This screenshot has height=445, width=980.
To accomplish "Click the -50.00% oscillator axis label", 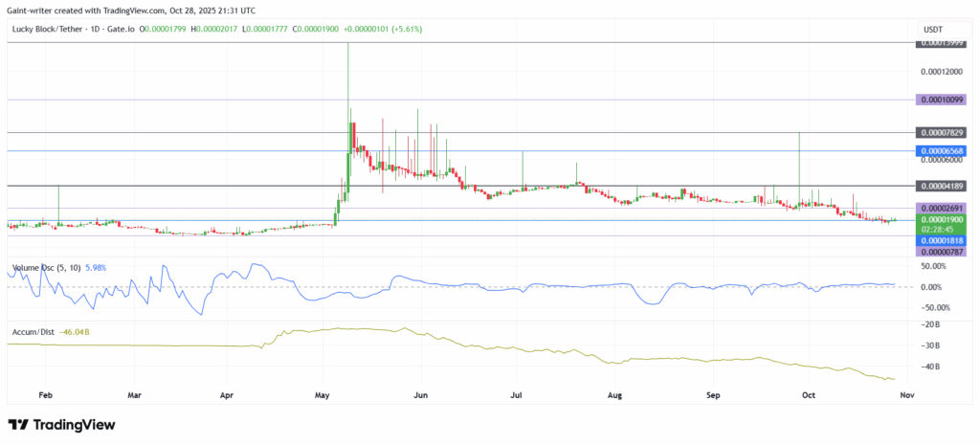I will click(934, 307).
